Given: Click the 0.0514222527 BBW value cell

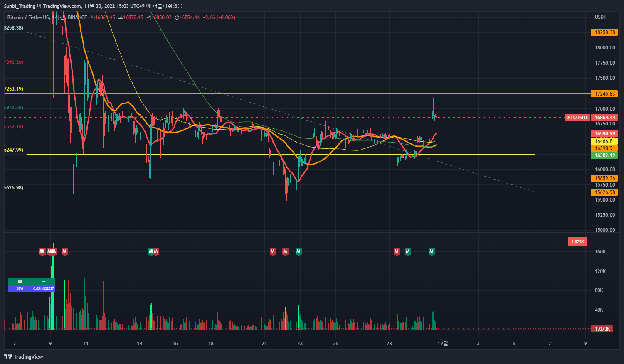Looking at the screenshot, I should 44,288.
